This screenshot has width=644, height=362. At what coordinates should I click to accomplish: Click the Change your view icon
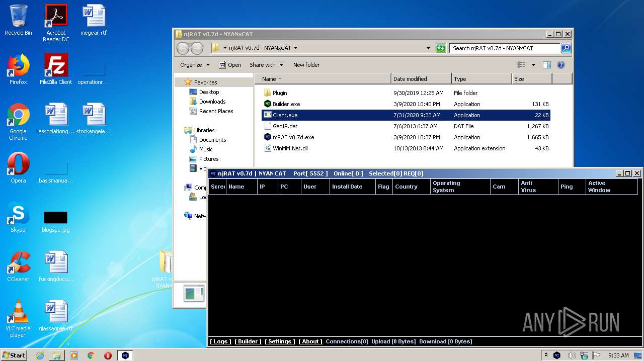521,65
